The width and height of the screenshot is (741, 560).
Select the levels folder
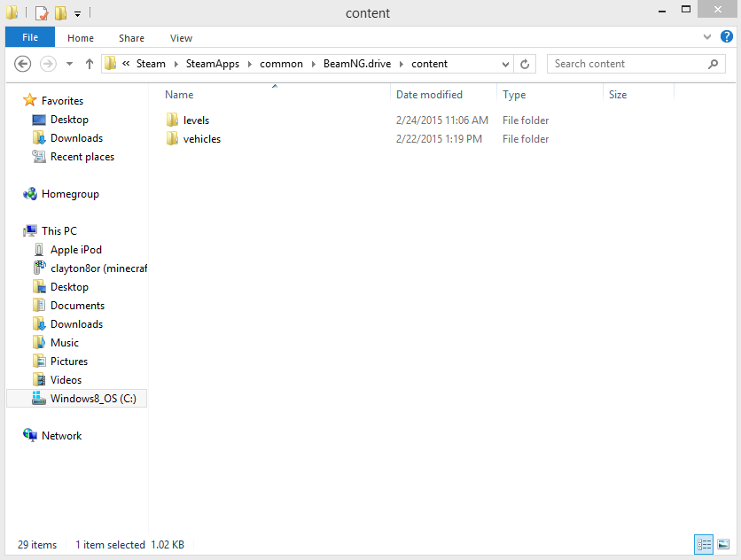point(196,121)
